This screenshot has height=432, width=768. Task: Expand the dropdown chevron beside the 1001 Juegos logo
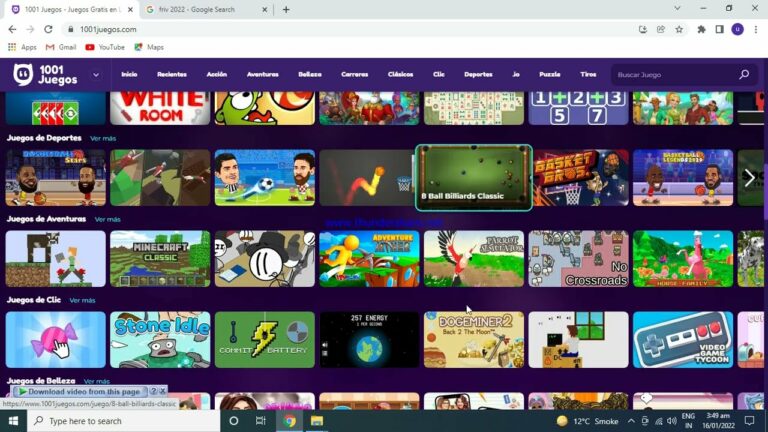pos(96,75)
